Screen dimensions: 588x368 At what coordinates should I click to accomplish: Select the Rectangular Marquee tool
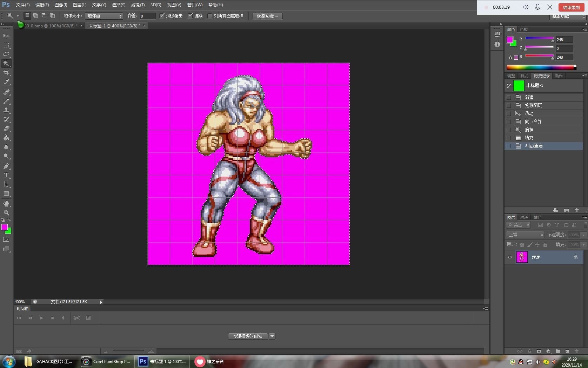point(6,45)
